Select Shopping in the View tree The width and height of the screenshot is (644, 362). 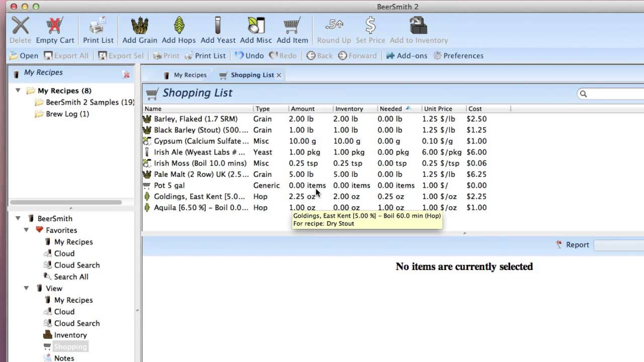tap(65, 346)
